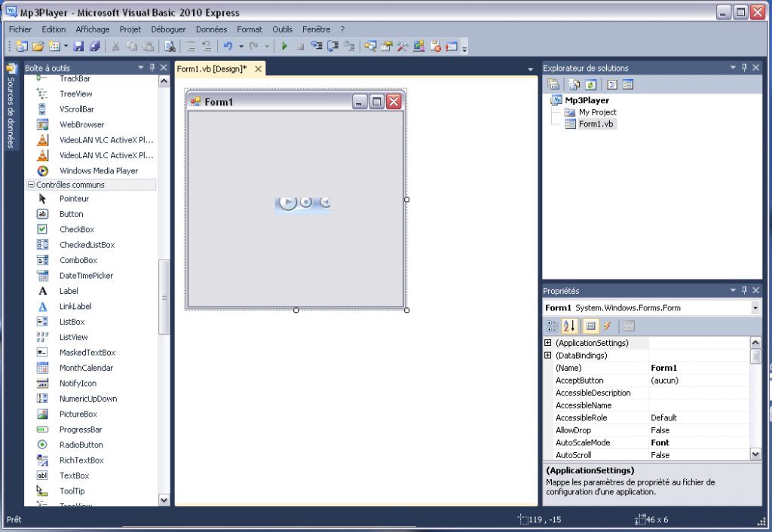Open the Déboguer menu
Viewport: 772px width, 532px height.
coord(168,29)
